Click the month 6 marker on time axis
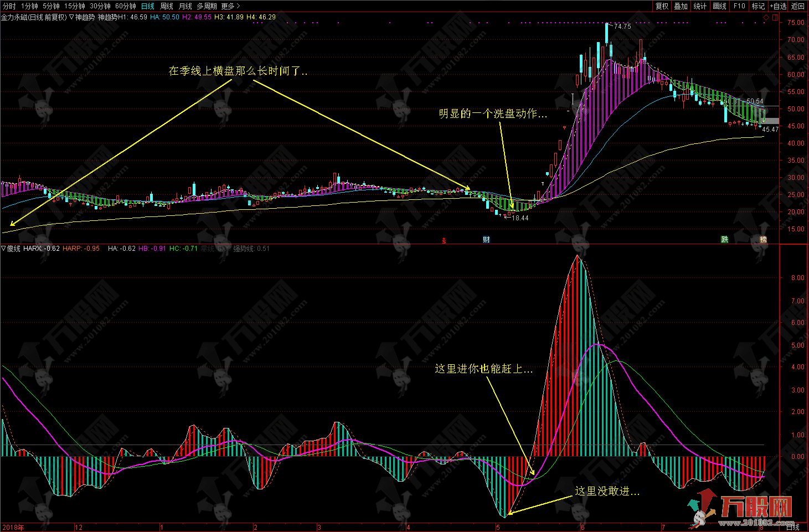The height and width of the screenshot is (532, 809). (583, 528)
